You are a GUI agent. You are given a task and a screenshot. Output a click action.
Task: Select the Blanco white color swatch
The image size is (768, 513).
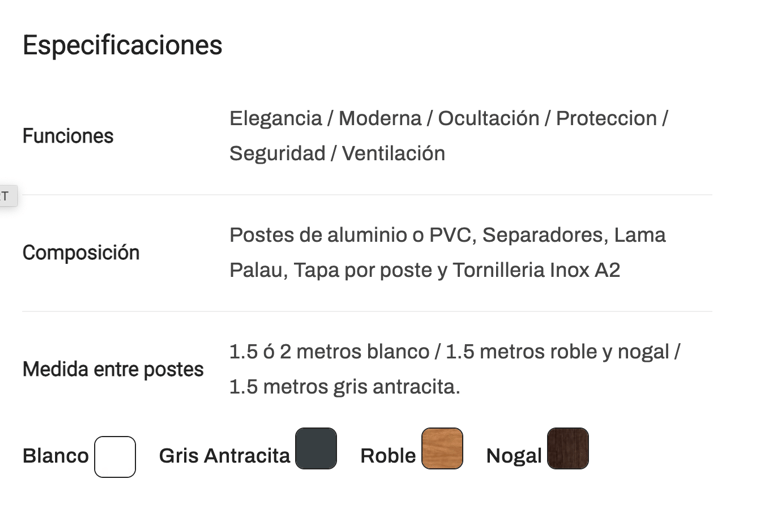coord(115,457)
